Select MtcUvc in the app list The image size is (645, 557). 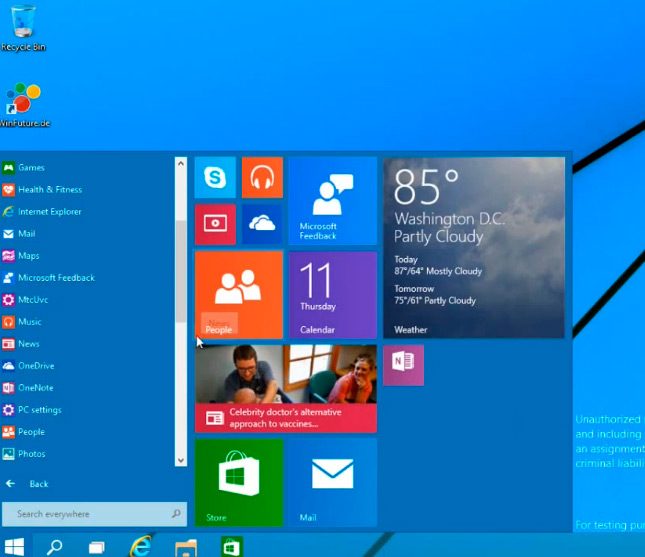point(87,299)
